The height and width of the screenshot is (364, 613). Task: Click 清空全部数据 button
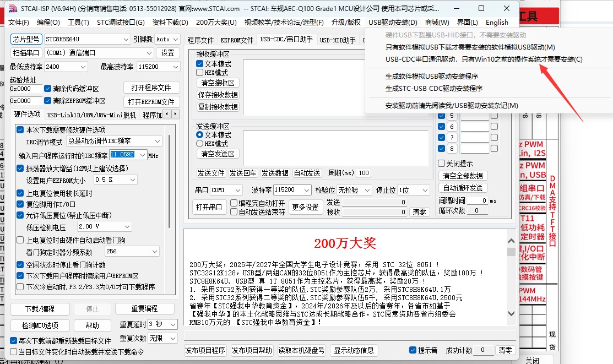[x=463, y=176]
